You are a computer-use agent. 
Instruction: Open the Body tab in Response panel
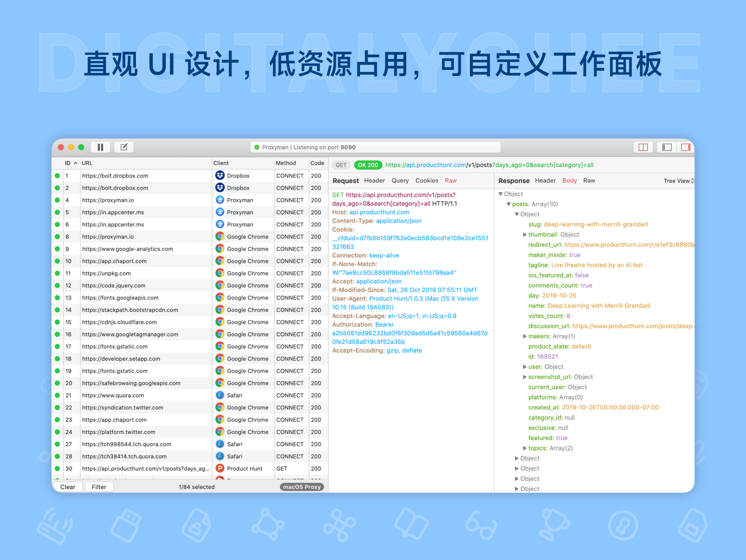[x=570, y=181]
